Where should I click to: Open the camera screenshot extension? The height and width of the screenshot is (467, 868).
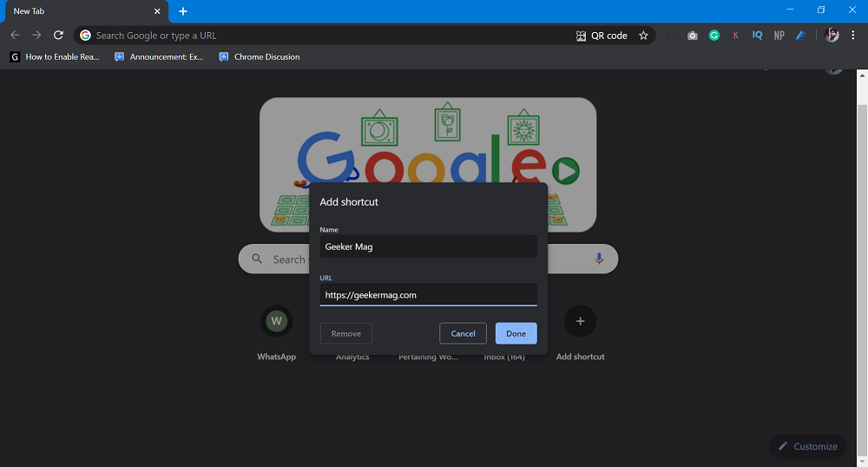coord(693,36)
